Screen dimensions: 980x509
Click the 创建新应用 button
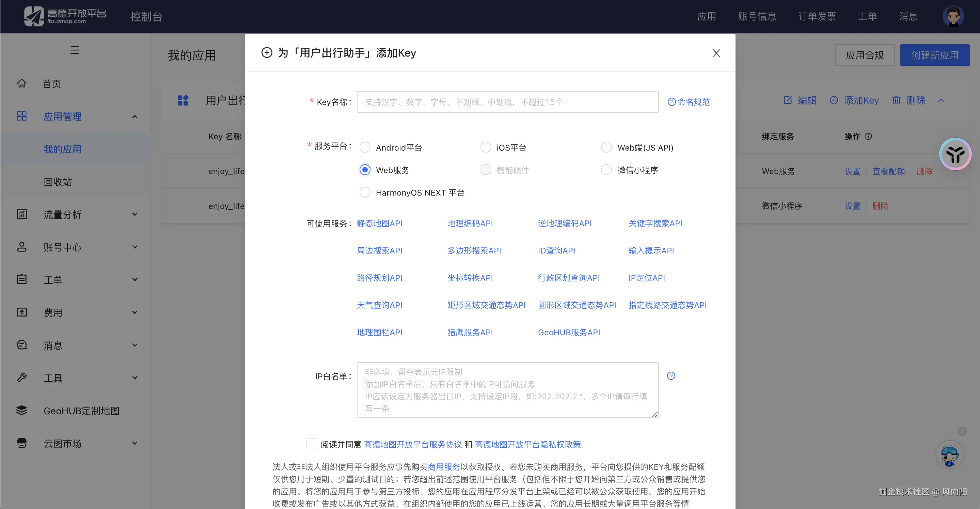[934, 55]
